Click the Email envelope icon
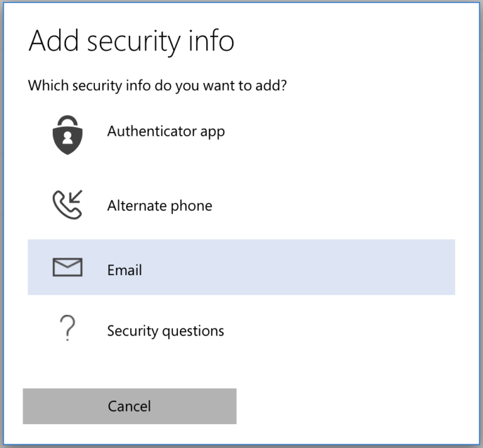The image size is (483, 448). point(67,268)
